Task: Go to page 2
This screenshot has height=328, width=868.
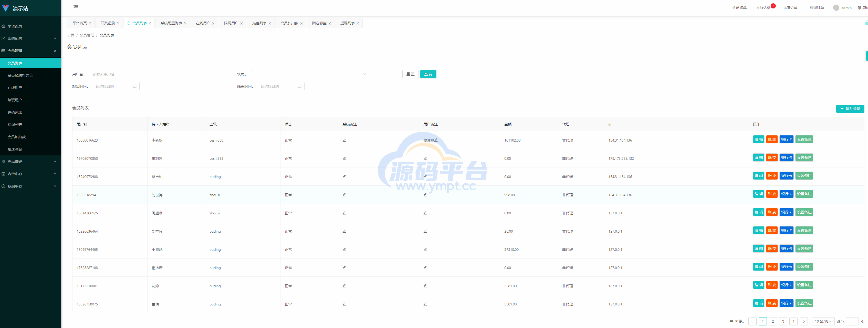Action: pyautogui.click(x=773, y=321)
